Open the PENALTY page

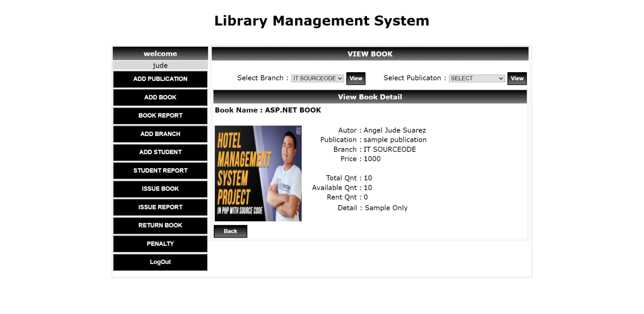click(160, 243)
